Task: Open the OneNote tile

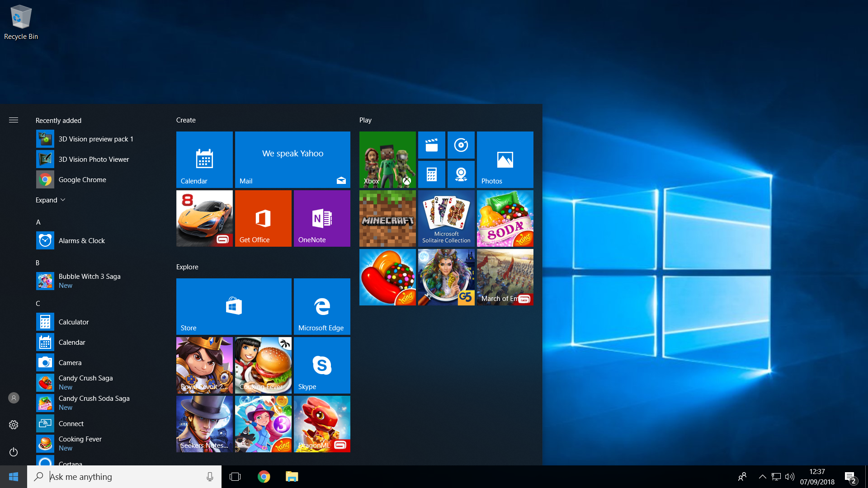Action: [x=322, y=218]
